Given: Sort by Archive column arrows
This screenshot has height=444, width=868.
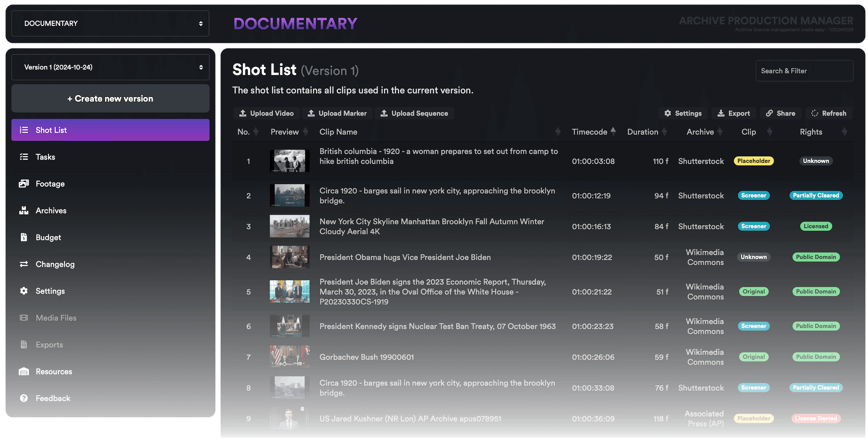Looking at the screenshot, I should pyautogui.click(x=720, y=132).
